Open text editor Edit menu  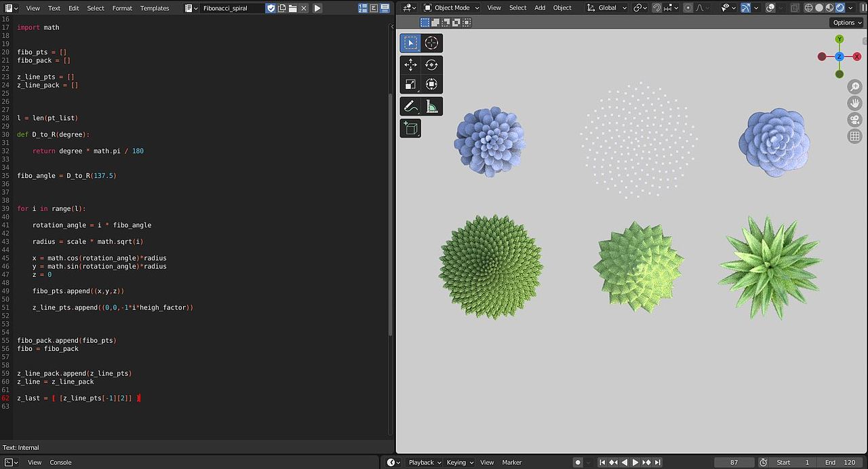(x=73, y=8)
